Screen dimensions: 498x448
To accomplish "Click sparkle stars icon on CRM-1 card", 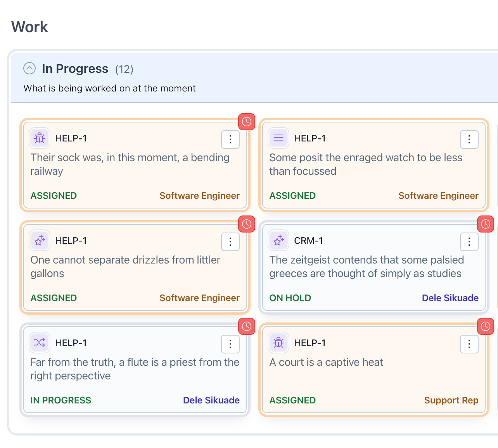I will point(278,240).
